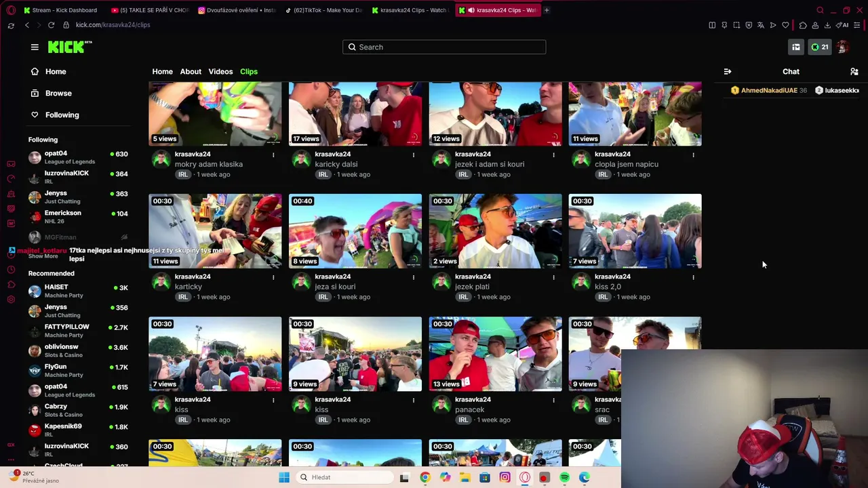Open the 'clopla jsem napicu' clip title
Screen dimensions: 868x488
(627, 164)
